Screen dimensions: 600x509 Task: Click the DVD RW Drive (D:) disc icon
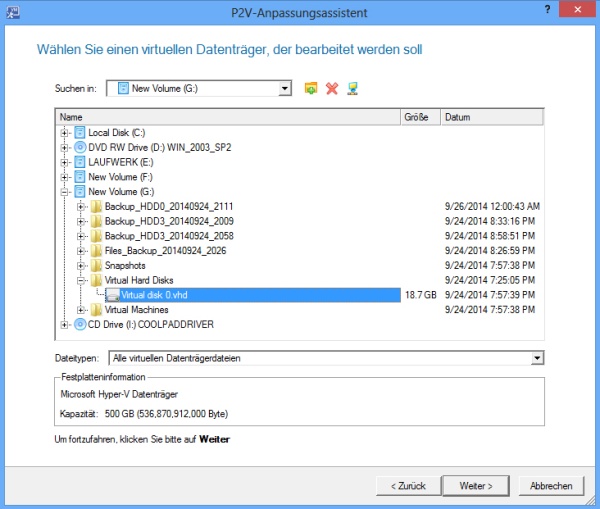coord(80,147)
